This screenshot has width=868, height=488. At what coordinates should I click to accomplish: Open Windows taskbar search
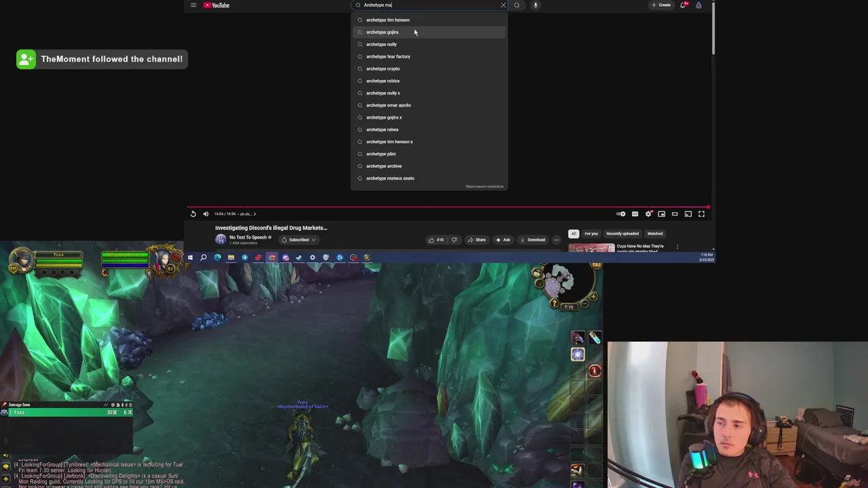coord(203,258)
